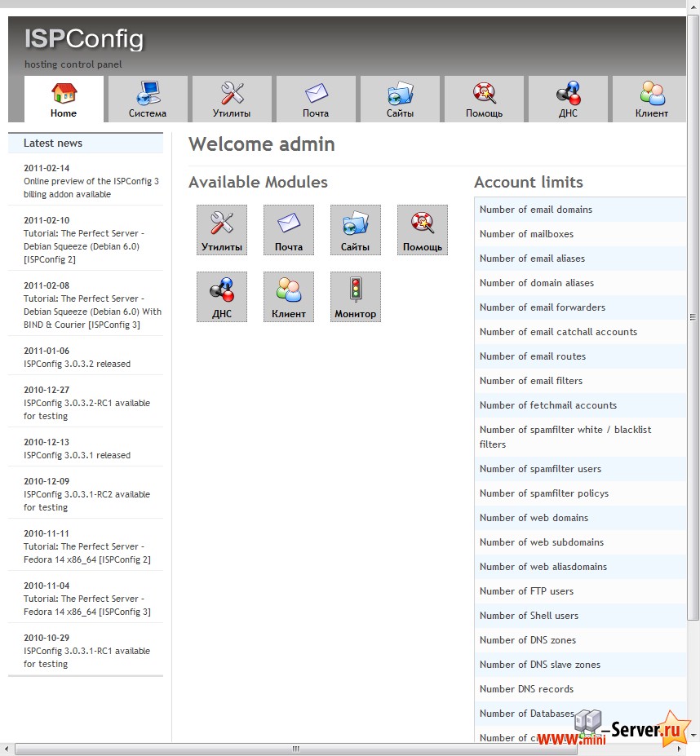Screen dimensions: 700x756
Task: Switch to the Почта tab in top navigation
Action: pyautogui.click(x=316, y=99)
